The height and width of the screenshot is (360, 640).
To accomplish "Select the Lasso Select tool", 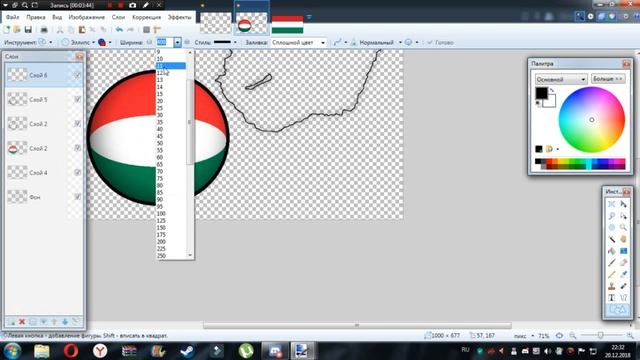I will 611,216.
